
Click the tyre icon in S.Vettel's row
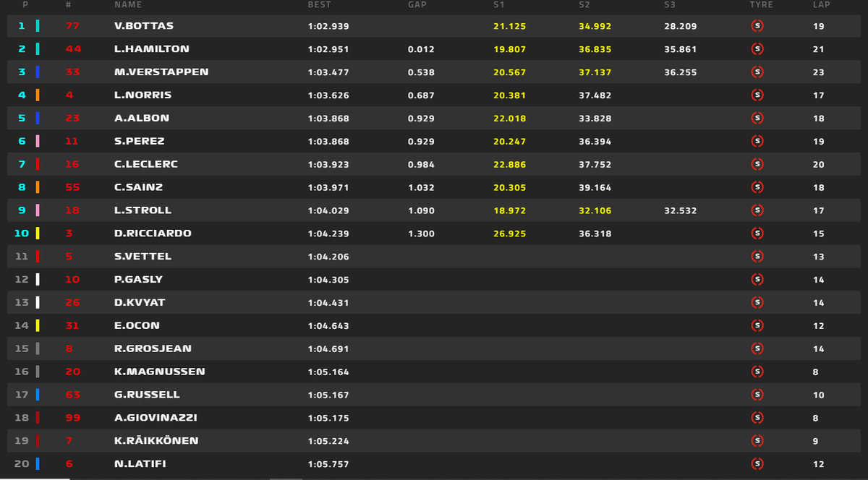click(757, 256)
